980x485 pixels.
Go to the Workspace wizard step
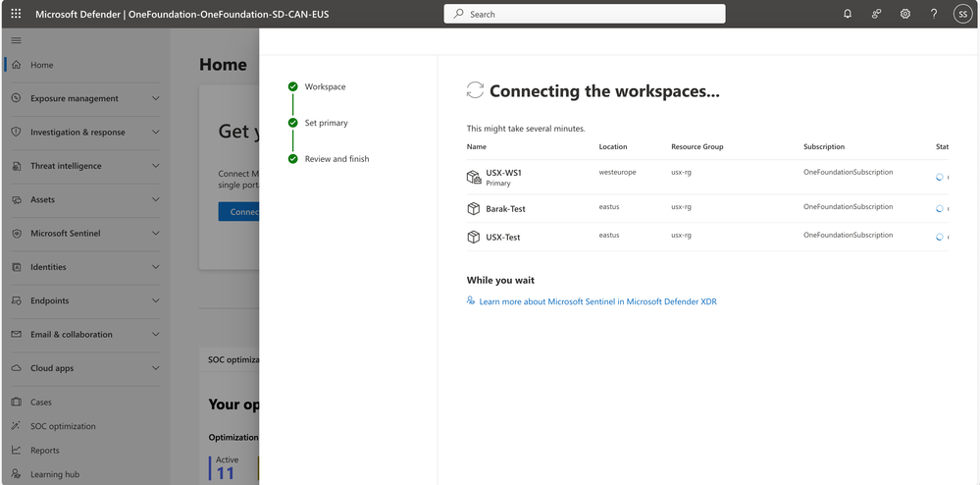tap(325, 86)
